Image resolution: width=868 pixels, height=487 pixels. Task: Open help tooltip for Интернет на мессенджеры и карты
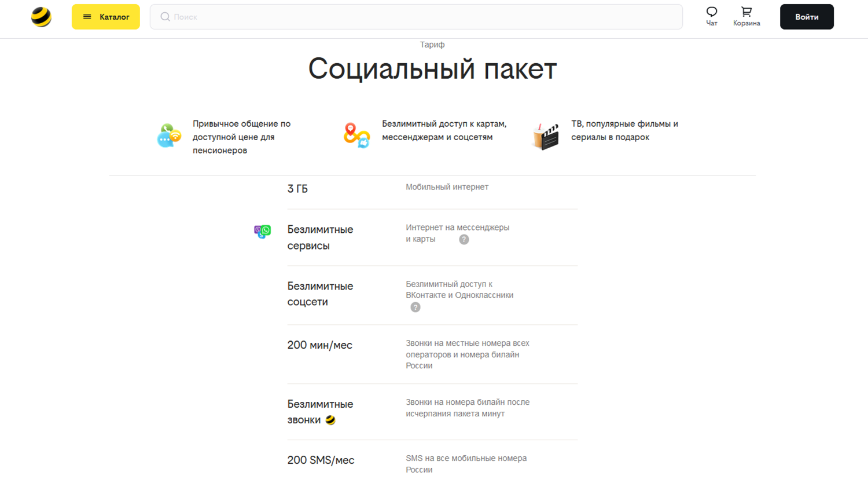click(464, 240)
